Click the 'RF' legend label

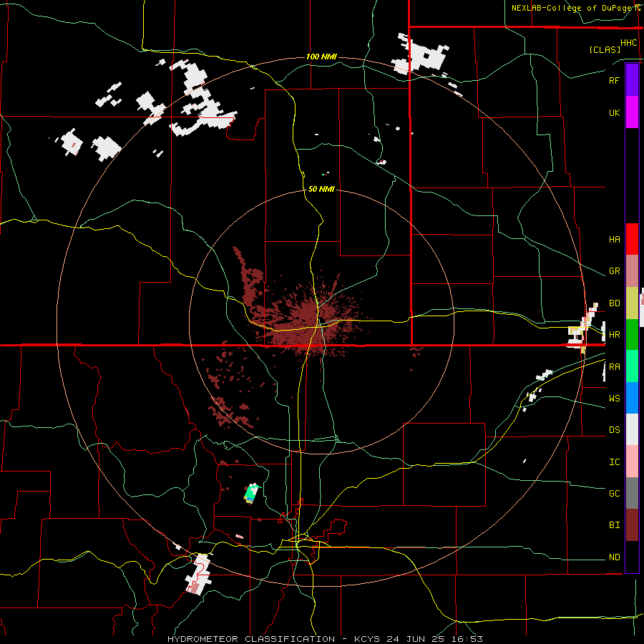pyautogui.click(x=614, y=80)
